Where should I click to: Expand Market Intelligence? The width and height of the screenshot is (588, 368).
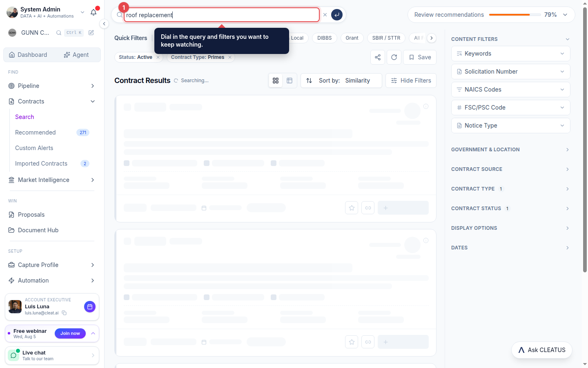pos(52,180)
